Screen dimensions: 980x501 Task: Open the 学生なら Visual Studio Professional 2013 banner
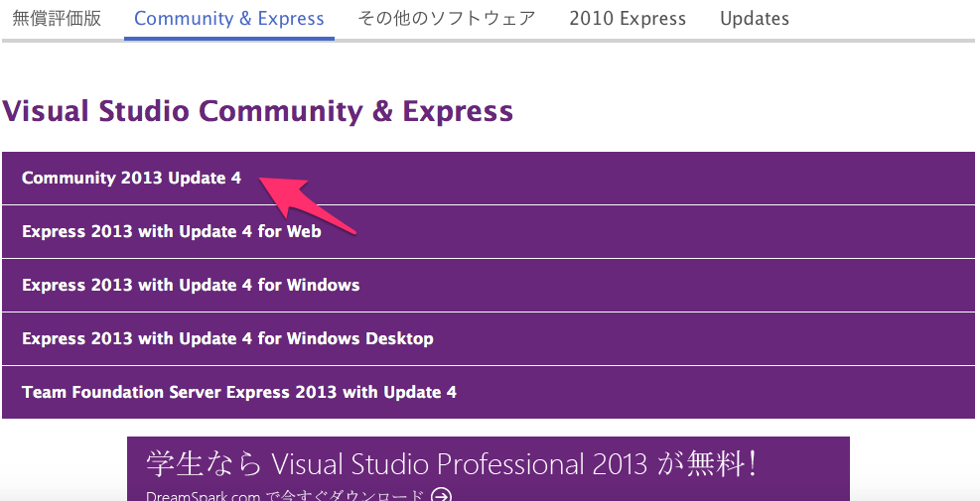tap(489, 468)
